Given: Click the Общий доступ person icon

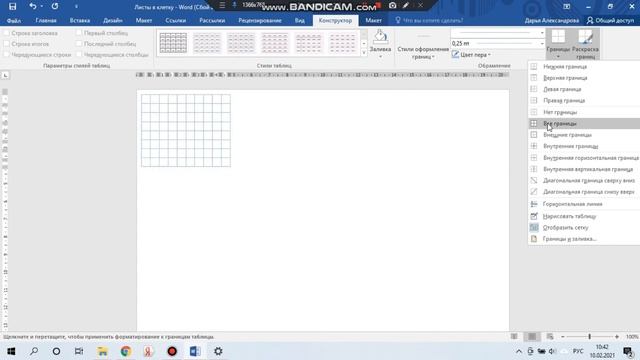Looking at the screenshot, I should [590, 20].
